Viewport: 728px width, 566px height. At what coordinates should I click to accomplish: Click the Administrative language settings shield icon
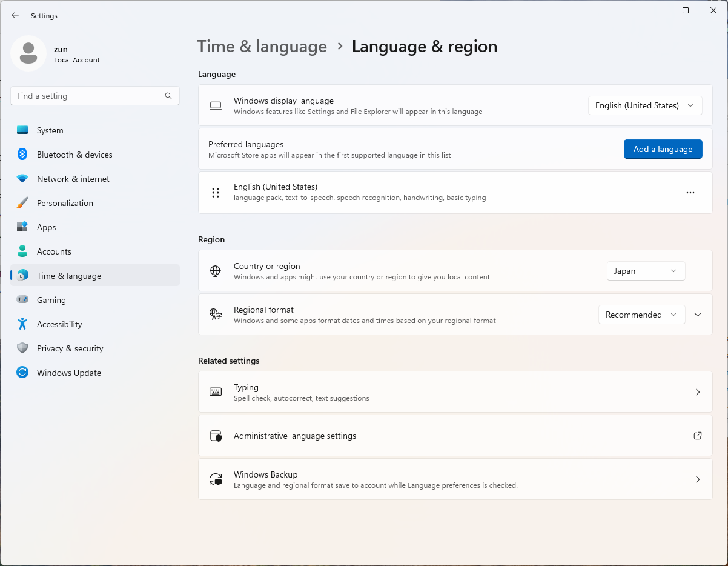(216, 436)
